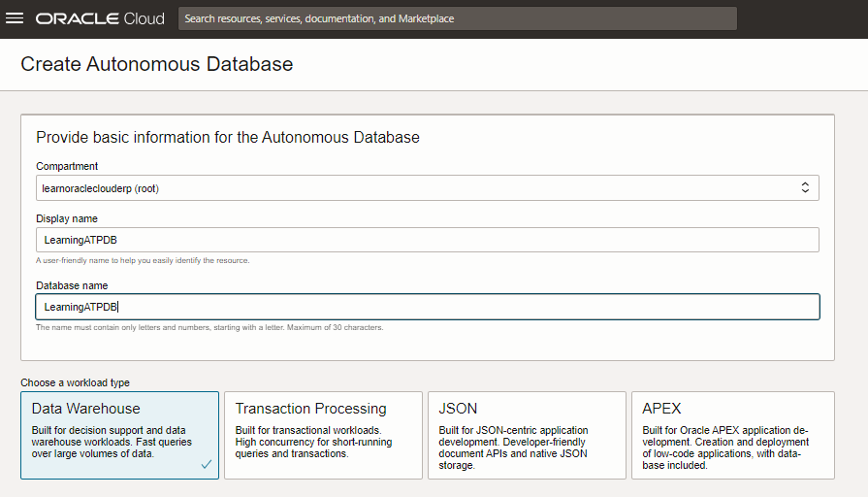This screenshot has width=868, height=497.
Task: Click the Oracle Cloud logo
Action: pos(100,18)
